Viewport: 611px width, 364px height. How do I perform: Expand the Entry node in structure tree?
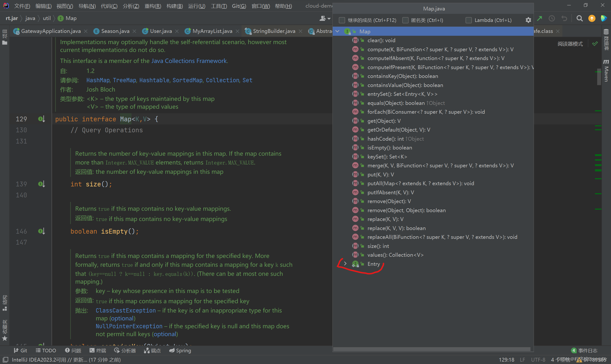point(345,264)
